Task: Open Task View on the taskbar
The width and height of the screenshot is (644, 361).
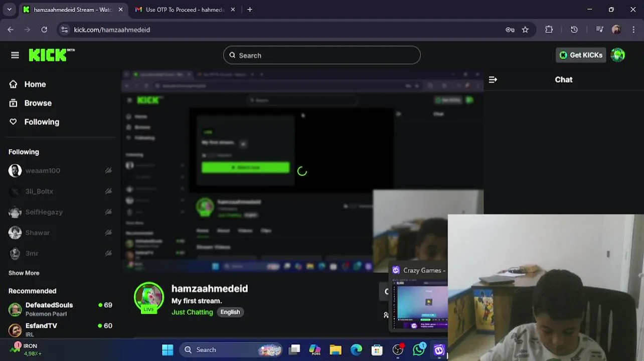Action: (x=295, y=349)
